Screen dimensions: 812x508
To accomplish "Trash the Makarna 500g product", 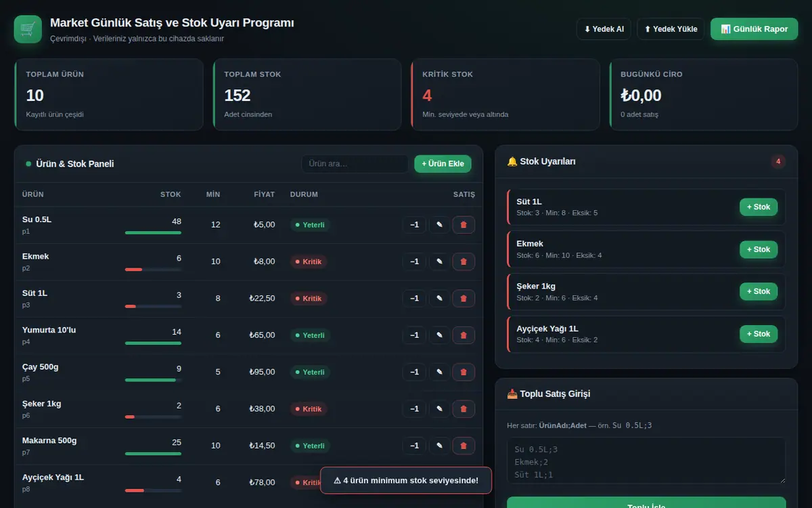I will (464, 446).
